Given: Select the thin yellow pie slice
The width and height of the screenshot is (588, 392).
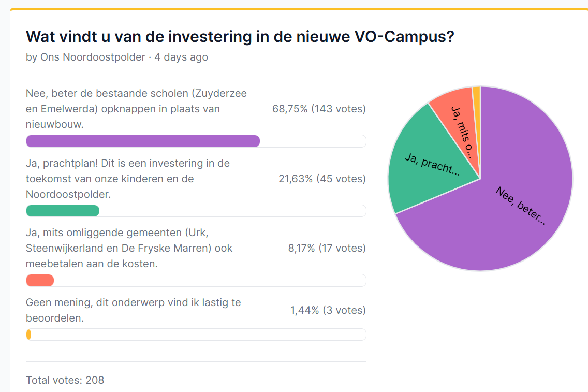Looking at the screenshot, I should (477, 93).
